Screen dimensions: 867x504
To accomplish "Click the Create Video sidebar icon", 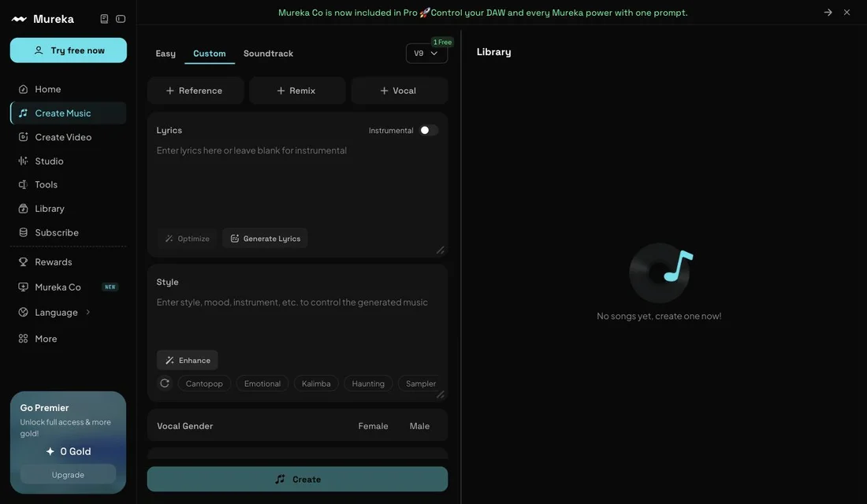I will click(x=23, y=137).
